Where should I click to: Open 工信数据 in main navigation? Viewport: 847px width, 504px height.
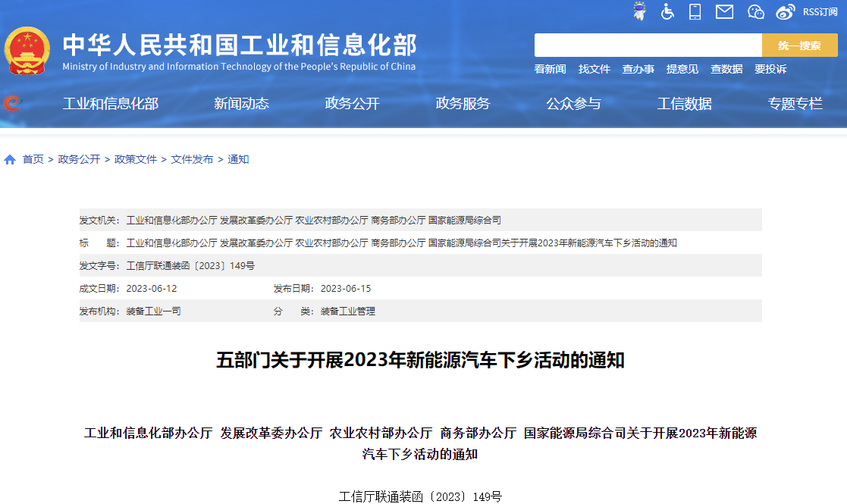(x=685, y=104)
